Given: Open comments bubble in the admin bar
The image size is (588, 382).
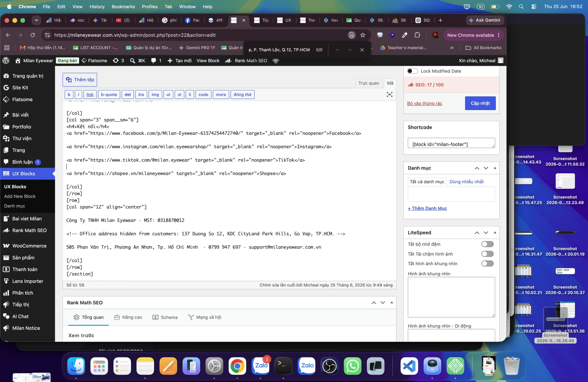Looking at the screenshot, I should coord(156,61).
